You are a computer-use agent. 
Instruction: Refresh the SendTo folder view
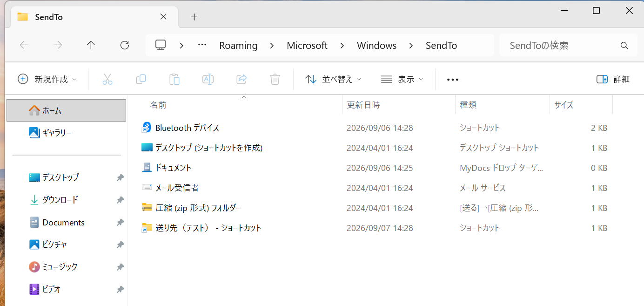pyautogui.click(x=125, y=45)
